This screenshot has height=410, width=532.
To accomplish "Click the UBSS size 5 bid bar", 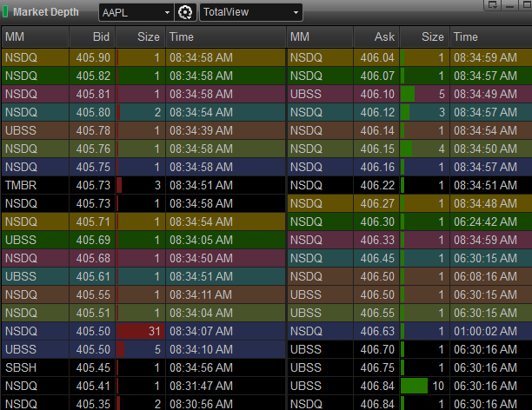I will click(121, 350).
